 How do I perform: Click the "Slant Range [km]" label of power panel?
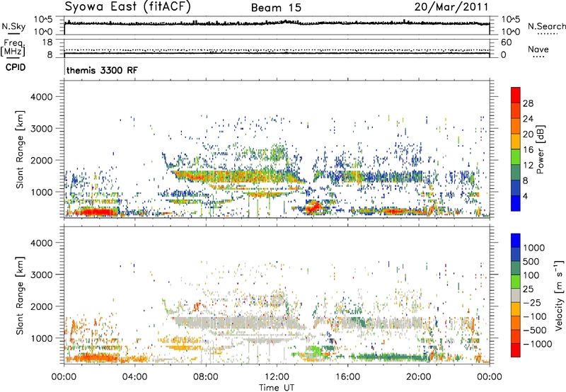(x=20, y=149)
